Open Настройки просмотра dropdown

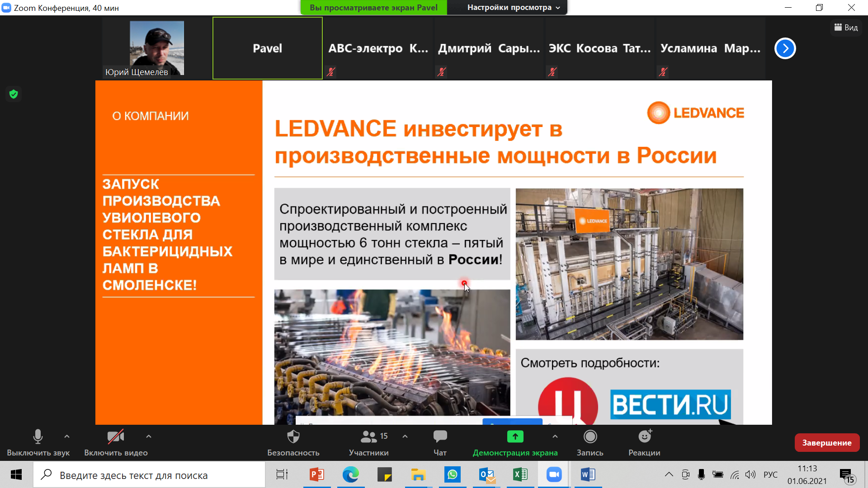tap(513, 8)
